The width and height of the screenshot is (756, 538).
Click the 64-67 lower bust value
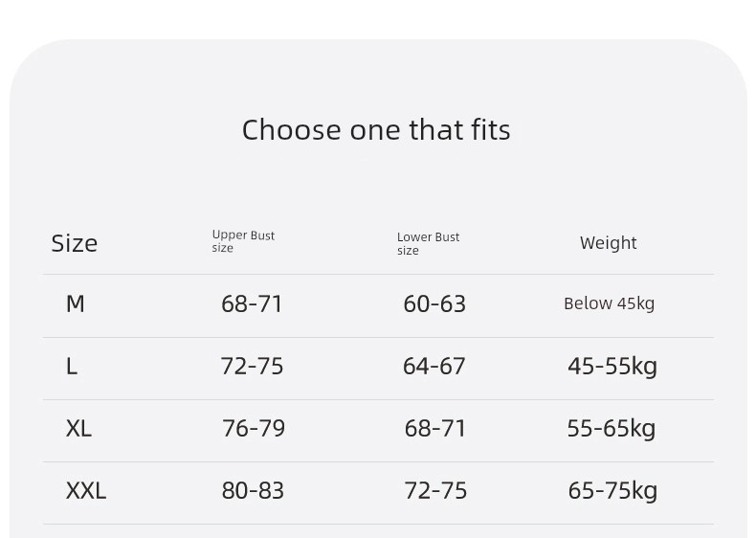tap(434, 367)
